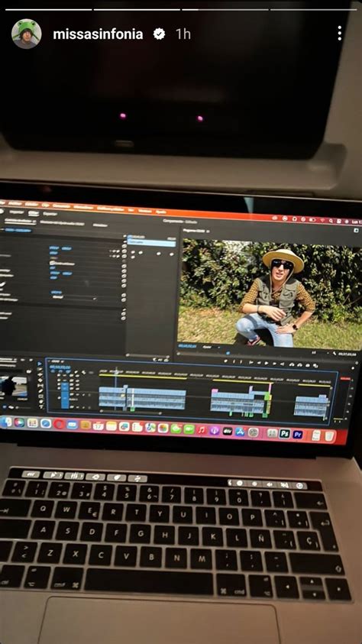
Task: Open the App Store from the Dock
Action: (x=240, y=432)
